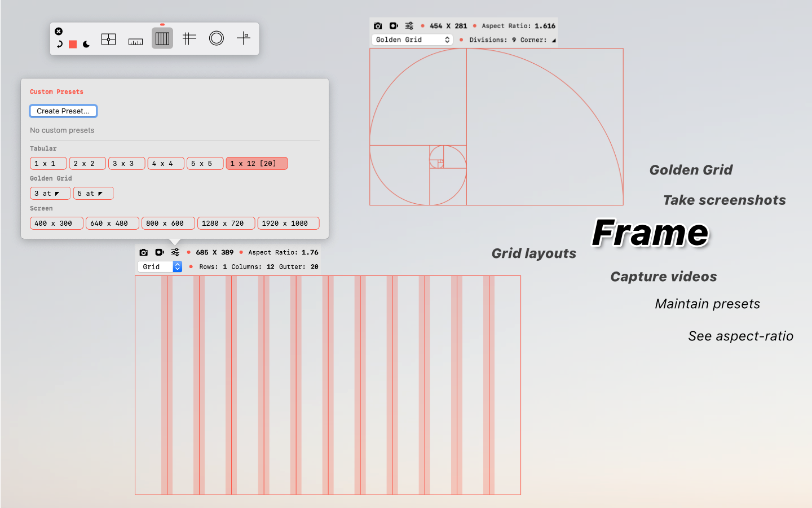This screenshot has width=812, height=508.
Task: Take screenshot of the 454 x 281 frame
Action: tap(378, 26)
